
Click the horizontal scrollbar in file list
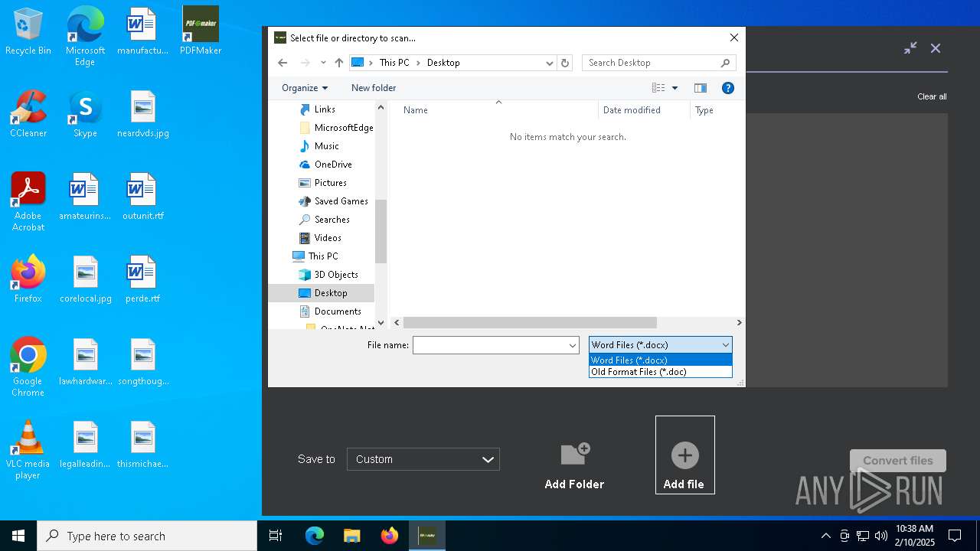530,323
